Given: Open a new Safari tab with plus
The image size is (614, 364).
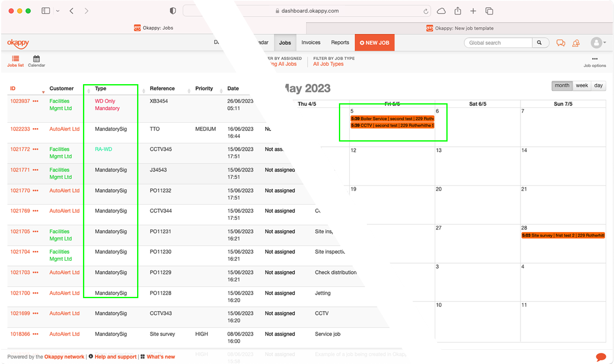Looking at the screenshot, I should [473, 11].
